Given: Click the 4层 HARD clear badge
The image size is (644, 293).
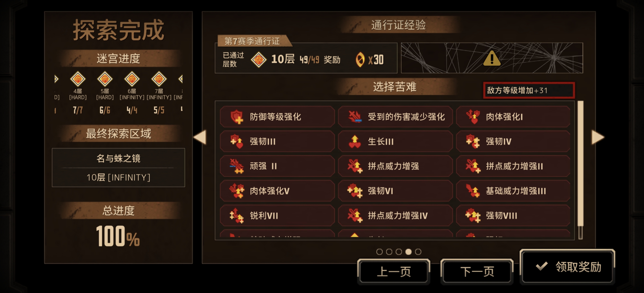Looking at the screenshot, I should click(x=78, y=79).
